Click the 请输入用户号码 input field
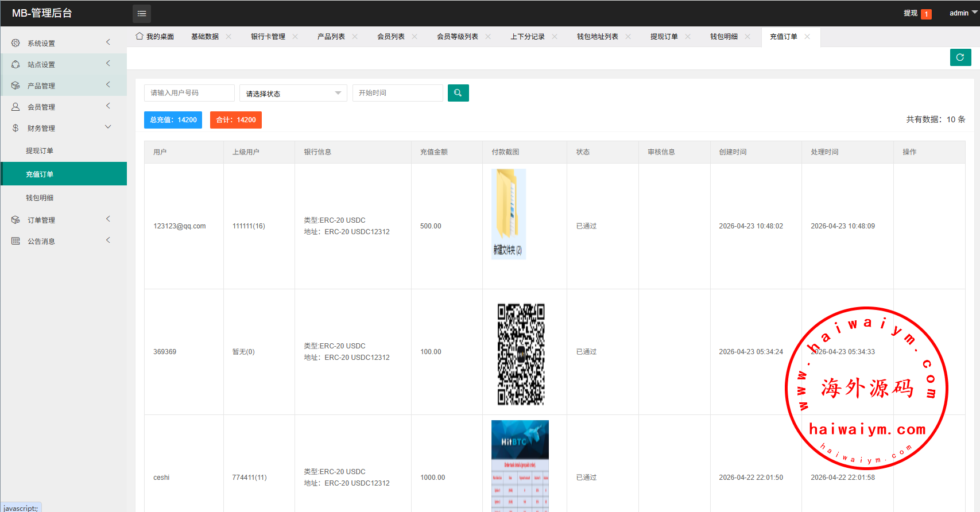 189,93
